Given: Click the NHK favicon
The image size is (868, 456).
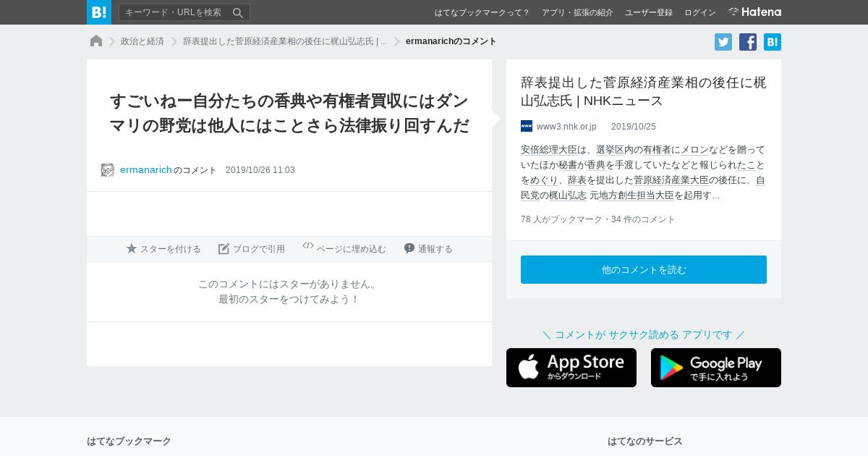Looking at the screenshot, I should (527, 126).
